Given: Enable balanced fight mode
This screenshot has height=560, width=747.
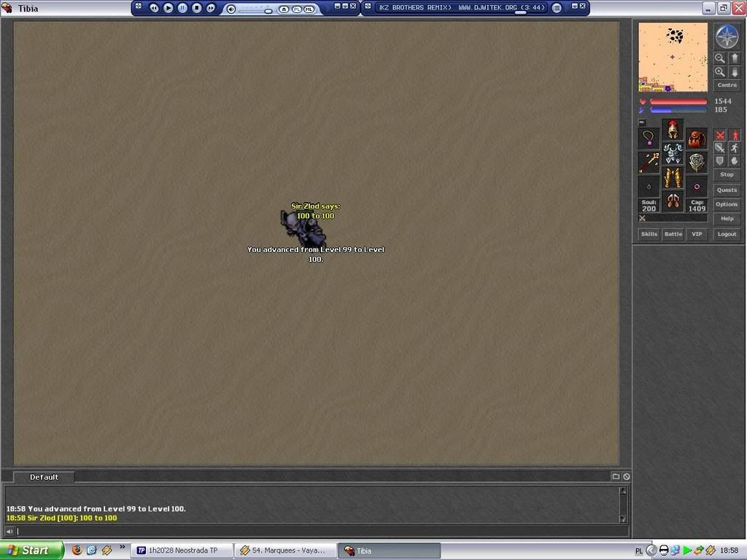Looking at the screenshot, I should [720, 148].
